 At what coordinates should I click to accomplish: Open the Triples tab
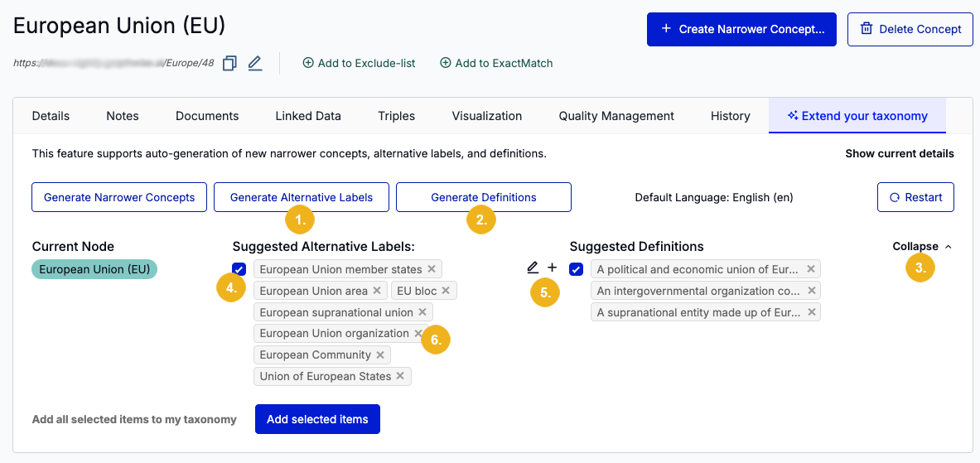pyautogui.click(x=396, y=116)
